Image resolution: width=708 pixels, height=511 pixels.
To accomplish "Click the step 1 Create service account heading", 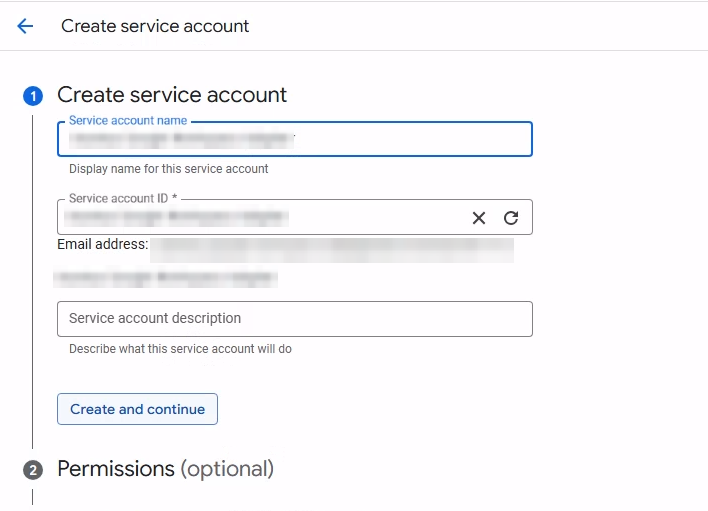I will click(172, 95).
